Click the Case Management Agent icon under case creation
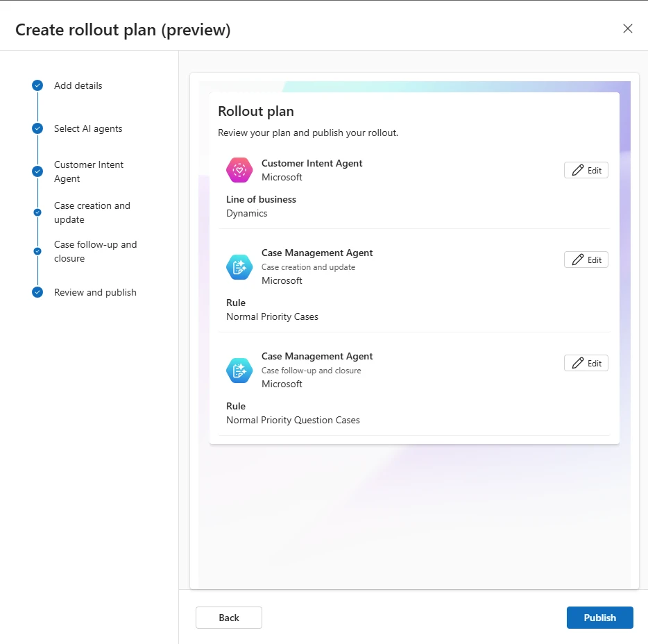The height and width of the screenshot is (644, 648). point(239,266)
